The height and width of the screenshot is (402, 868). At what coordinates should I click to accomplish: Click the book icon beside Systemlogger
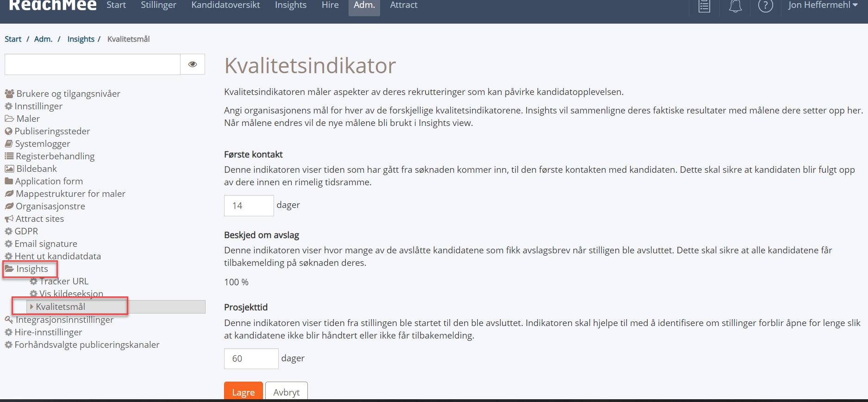(x=9, y=144)
